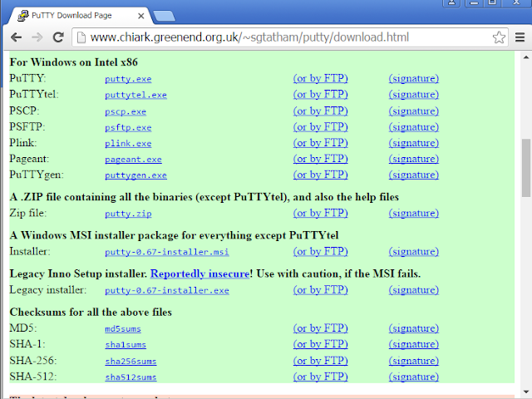Reload the PuTTY download page
The image size is (532, 399).
pos(58,37)
